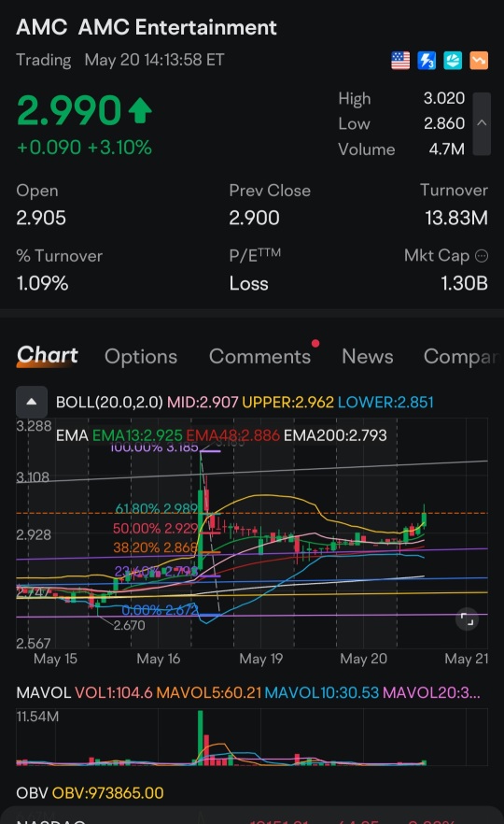This screenshot has width=504, height=824.
Task: Tap the Open price 2.905
Action: tap(41, 218)
